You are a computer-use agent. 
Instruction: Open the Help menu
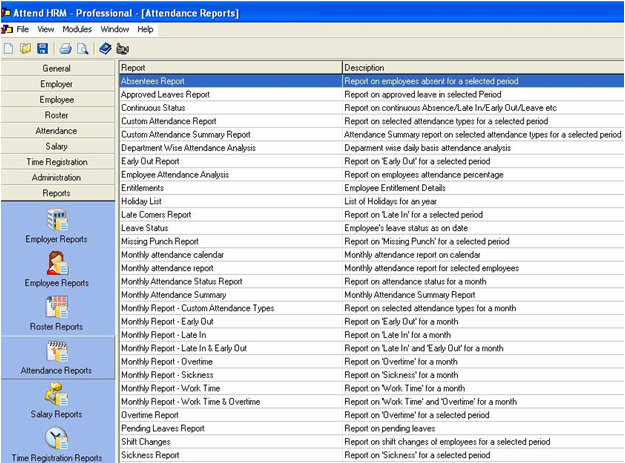point(145,29)
